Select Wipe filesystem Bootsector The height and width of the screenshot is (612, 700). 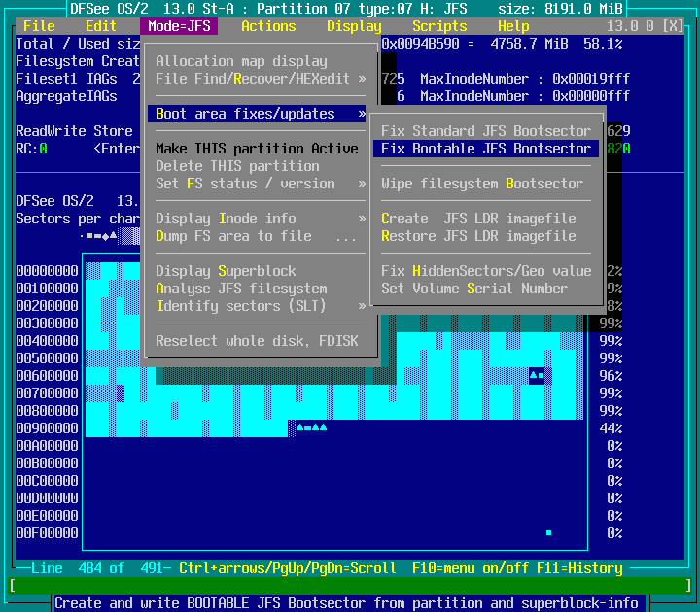coord(481,184)
